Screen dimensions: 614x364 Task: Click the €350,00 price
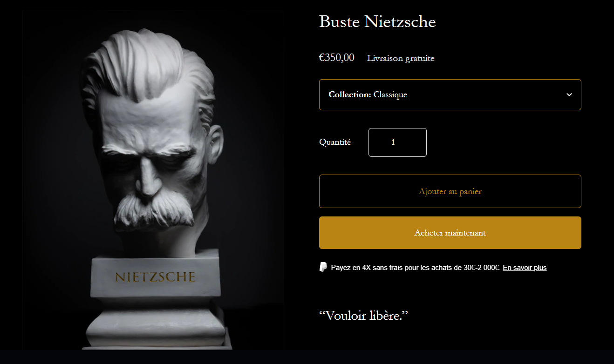coord(337,58)
